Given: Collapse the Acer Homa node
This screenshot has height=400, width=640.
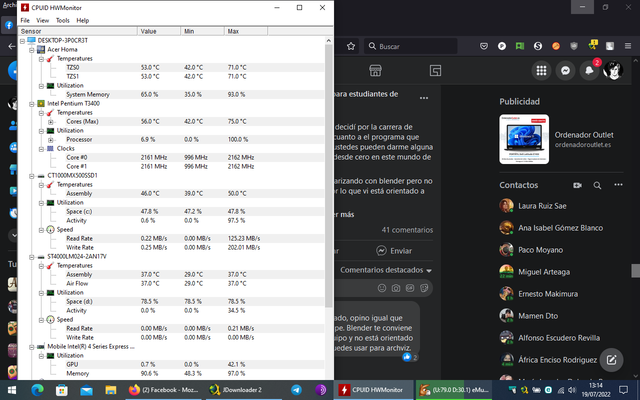Looking at the screenshot, I should [32, 50].
